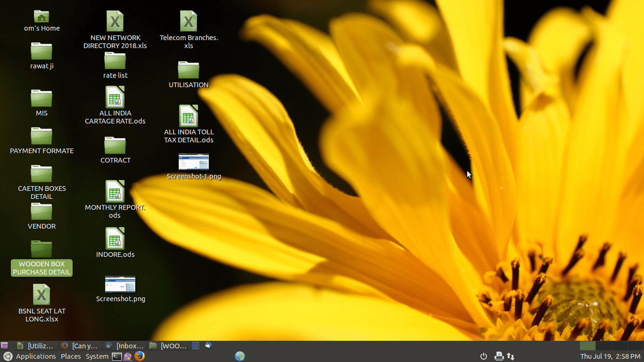Open the rate list folder

pos(115,61)
